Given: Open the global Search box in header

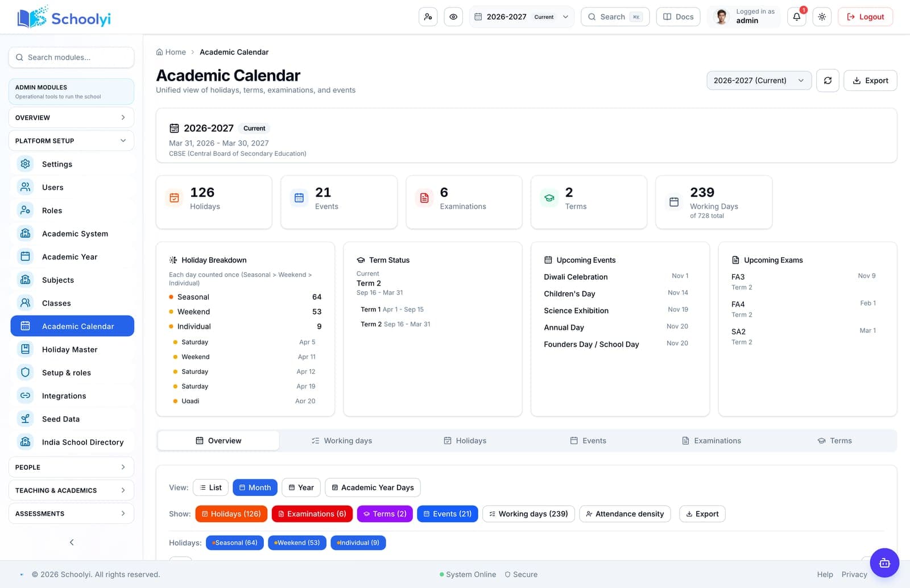Looking at the screenshot, I should click(x=615, y=17).
